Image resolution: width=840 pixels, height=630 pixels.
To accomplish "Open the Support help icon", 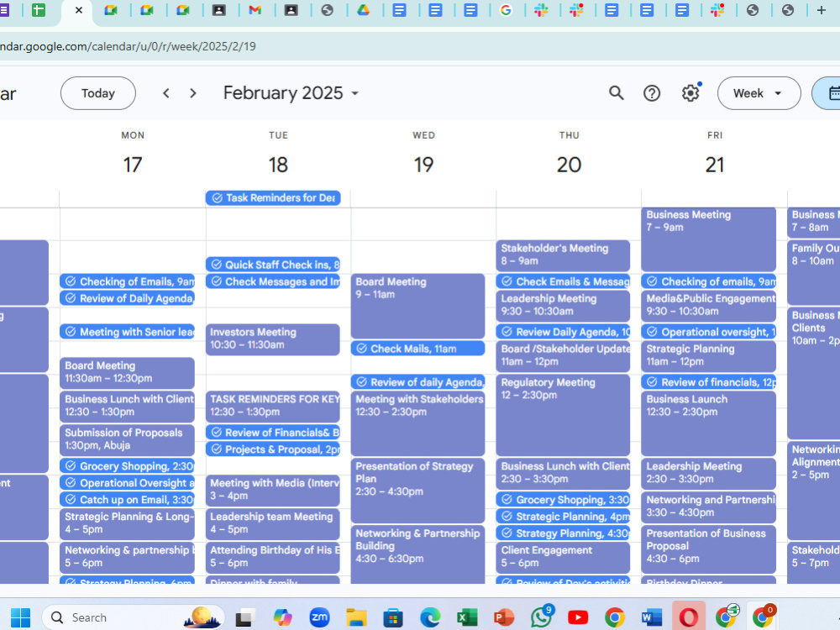I will pyautogui.click(x=652, y=93).
